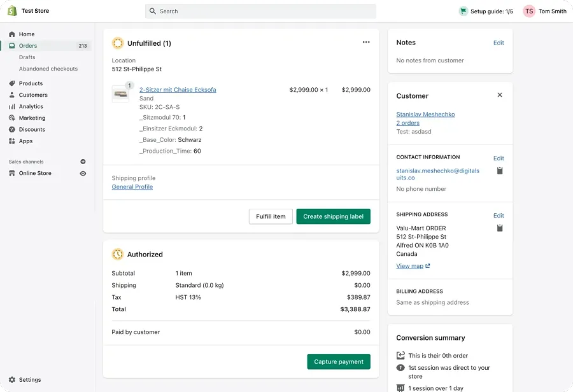Click the TS user avatar
The image size is (573, 392).
(x=529, y=11)
